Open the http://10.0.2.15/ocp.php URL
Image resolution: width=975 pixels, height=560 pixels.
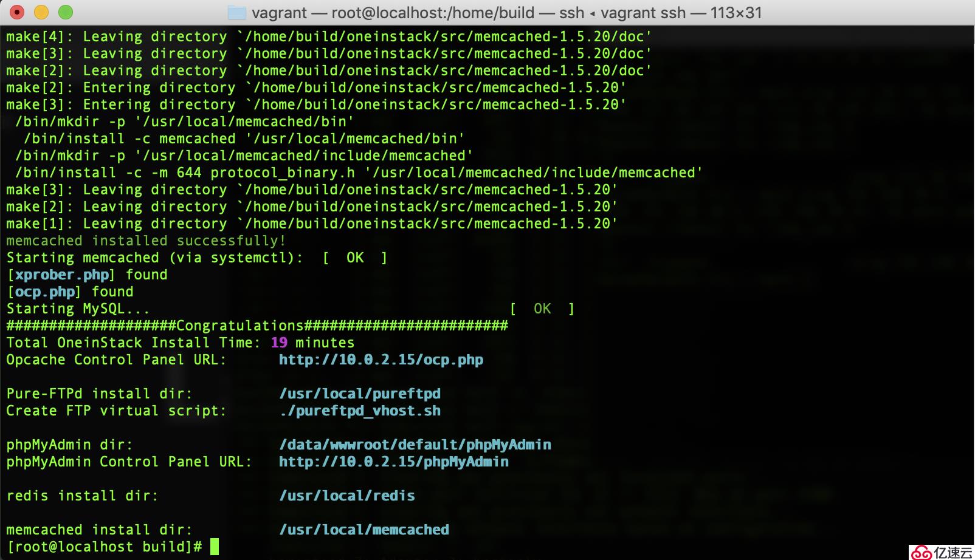click(381, 360)
